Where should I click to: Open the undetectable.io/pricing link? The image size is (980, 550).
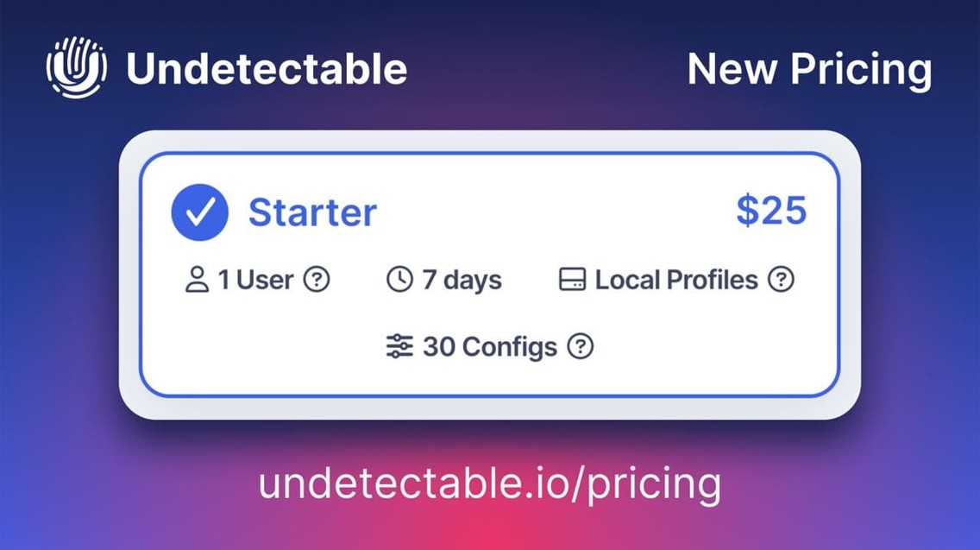click(490, 484)
